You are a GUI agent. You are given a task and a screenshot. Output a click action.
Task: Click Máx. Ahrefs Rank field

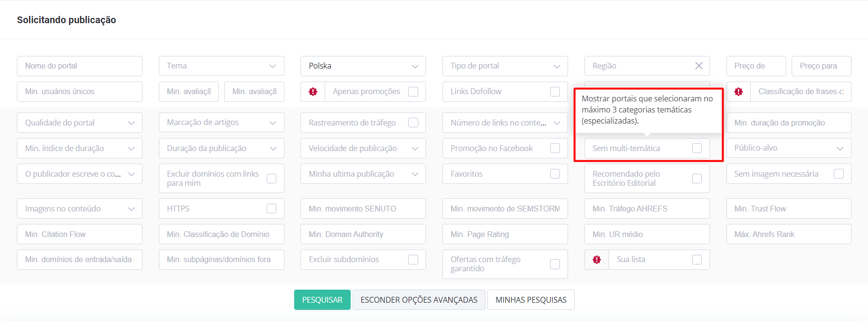point(789,234)
